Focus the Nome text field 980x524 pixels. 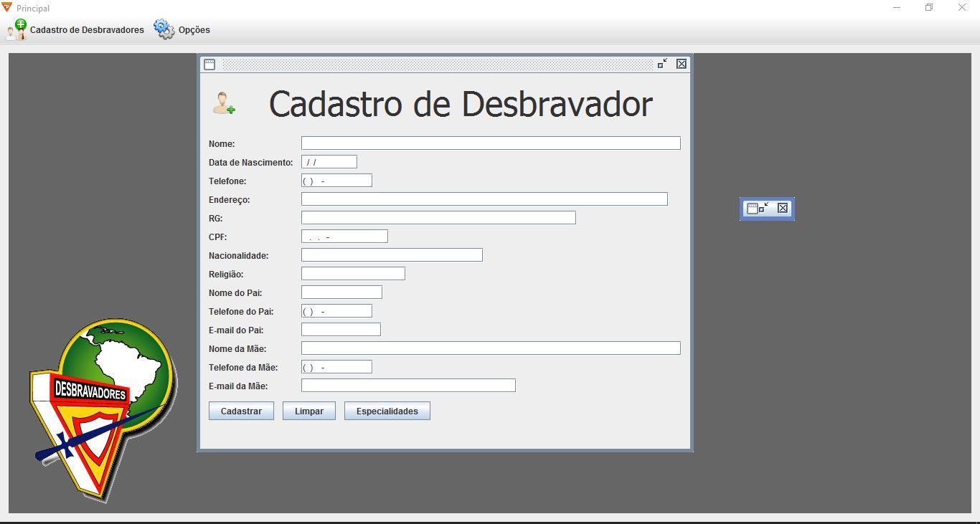pos(491,143)
